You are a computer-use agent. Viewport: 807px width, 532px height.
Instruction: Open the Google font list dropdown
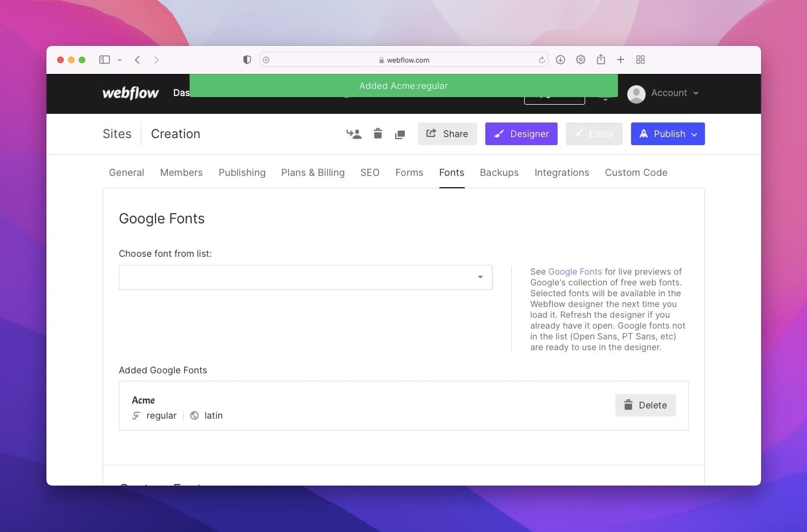click(306, 277)
